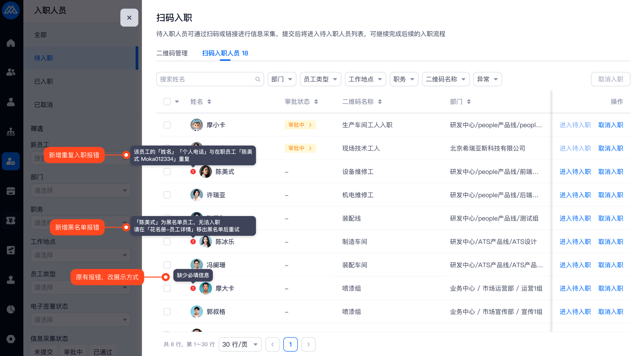Open the 二维码名称 filter dropdown
Viewport: 644px width, 356px height.
445,79
